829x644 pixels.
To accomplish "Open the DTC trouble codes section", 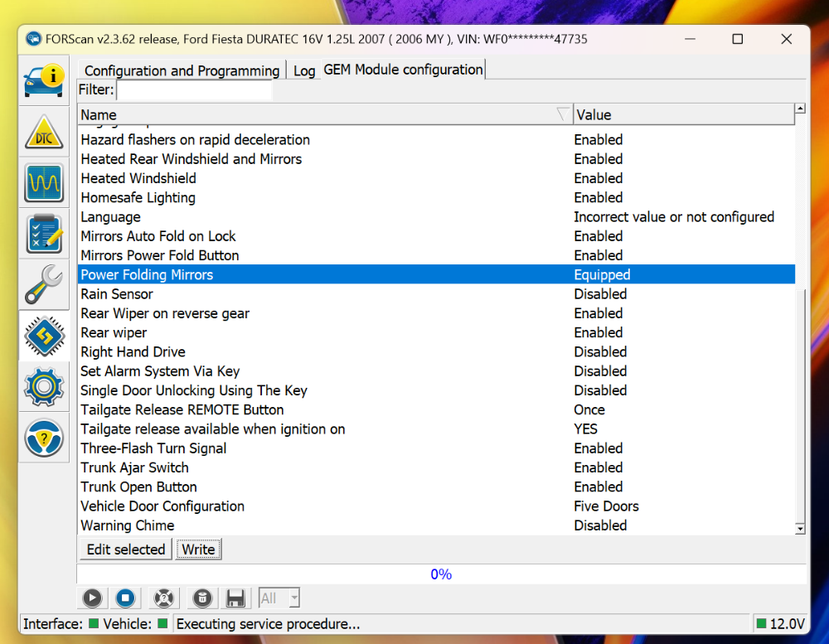I will point(44,132).
